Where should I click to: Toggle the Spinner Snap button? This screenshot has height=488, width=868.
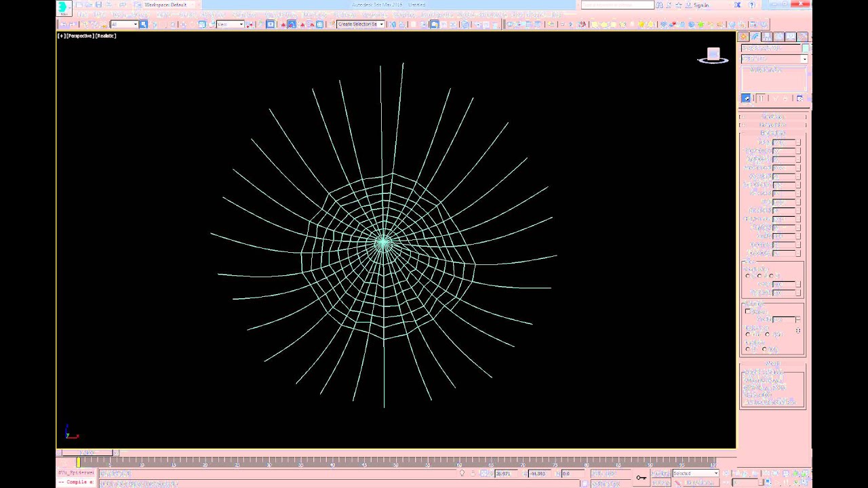[311, 24]
